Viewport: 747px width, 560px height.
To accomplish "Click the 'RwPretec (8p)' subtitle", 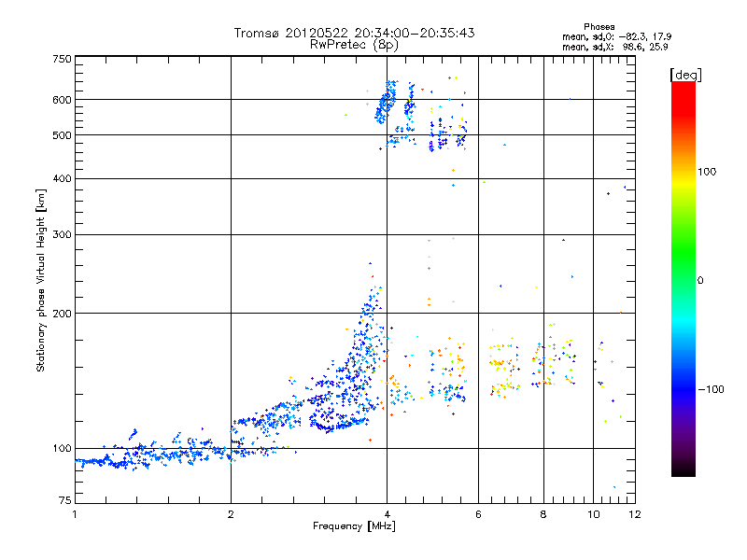I will pyautogui.click(x=354, y=45).
